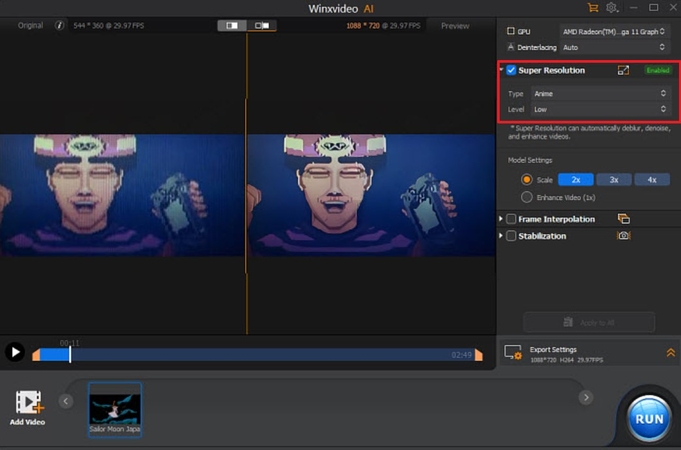This screenshot has height=450, width=681.
Task: Choose the 2x scale option
Action: pyautogui.click(x=576, y=179)
